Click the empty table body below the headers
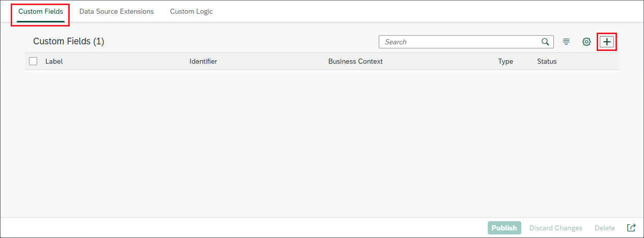Screen dimensions: 644x238 [x=322, y=143]
